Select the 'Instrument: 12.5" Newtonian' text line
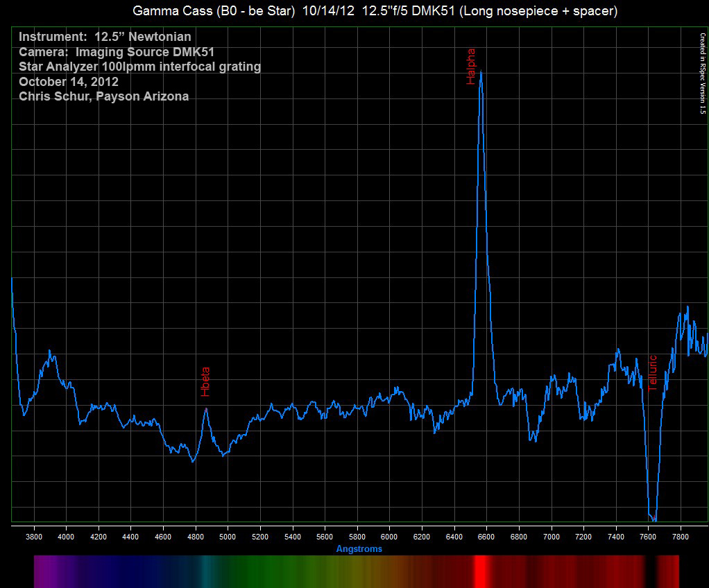Image resolution: width=709 pixels, height=588 pixels. click(x=105, y=37)
